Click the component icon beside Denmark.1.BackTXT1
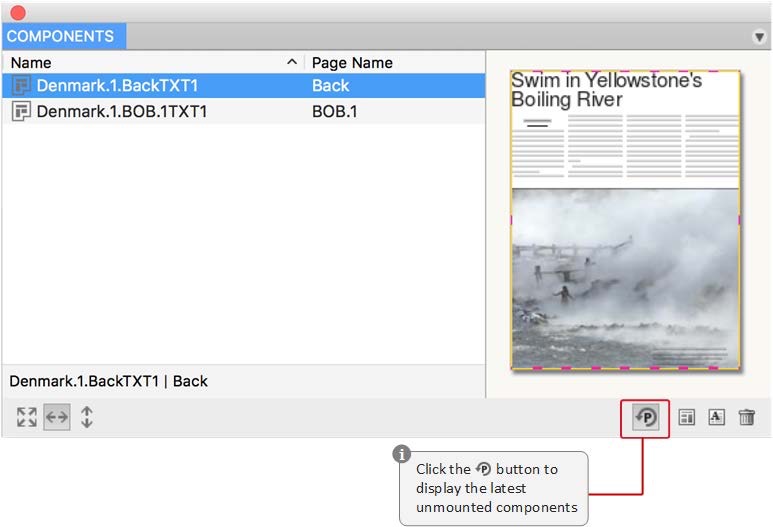Viewport: 773px width, 527px height. tap(21, 86)
